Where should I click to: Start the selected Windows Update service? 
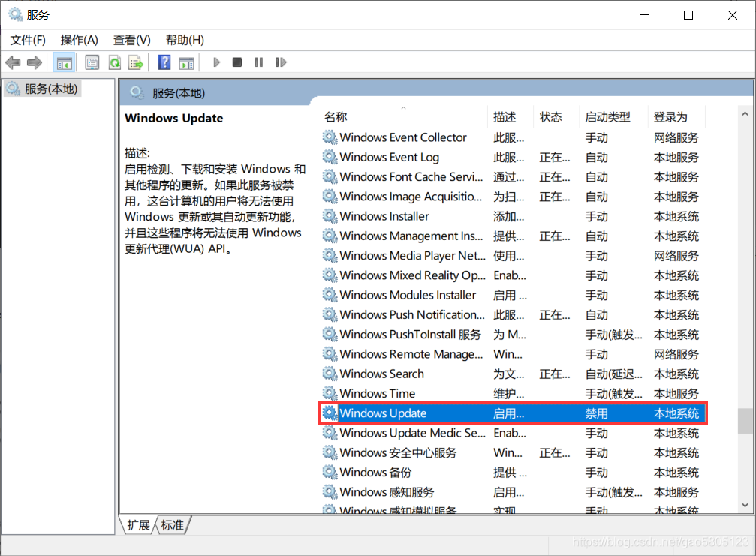coord(216,62)
